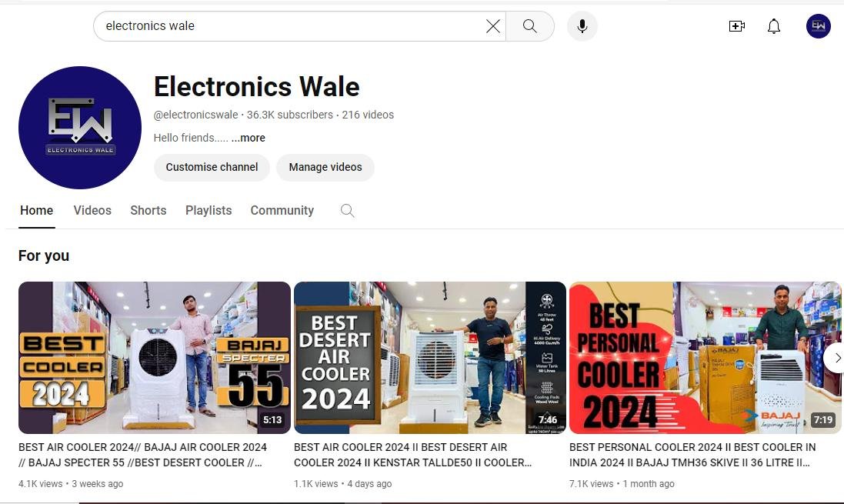Screen dimensions: 844x504
Task: Open the Shorts tab
Action: click(x=148, y=211)
